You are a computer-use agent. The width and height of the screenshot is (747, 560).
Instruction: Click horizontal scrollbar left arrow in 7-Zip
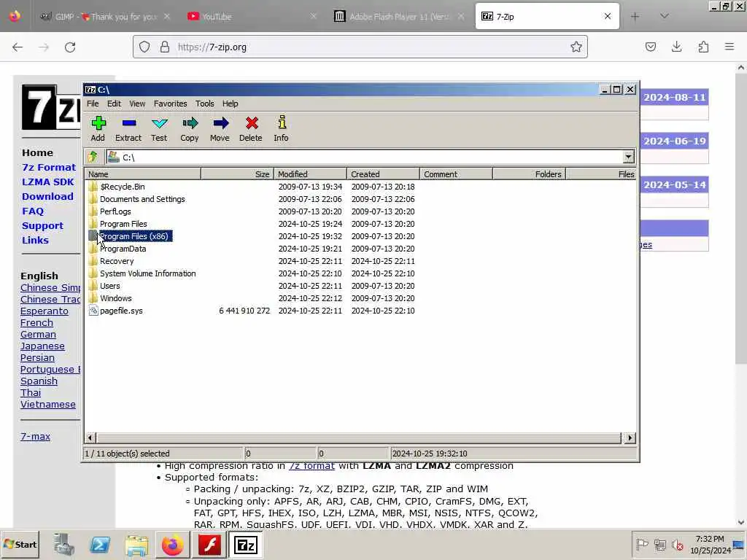[90, 437]
